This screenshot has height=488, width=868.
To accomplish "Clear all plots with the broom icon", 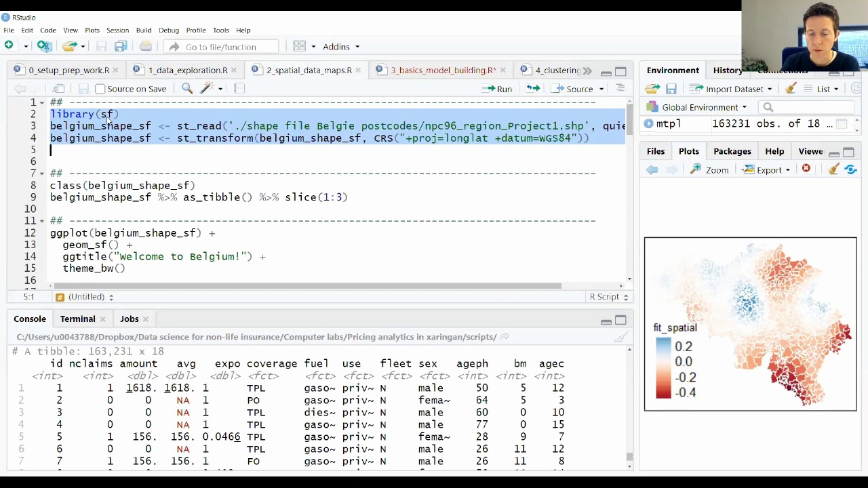I will click(x=833, y=169).
